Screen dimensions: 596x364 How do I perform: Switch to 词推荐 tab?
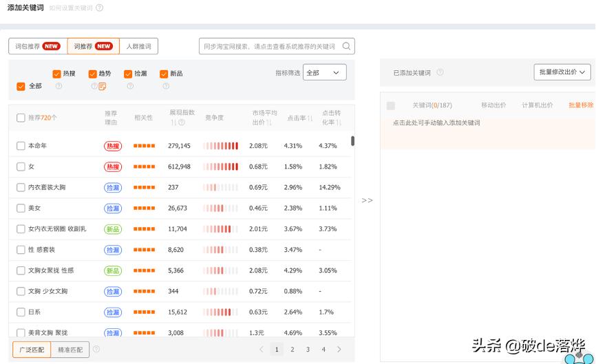coord(94,46)
